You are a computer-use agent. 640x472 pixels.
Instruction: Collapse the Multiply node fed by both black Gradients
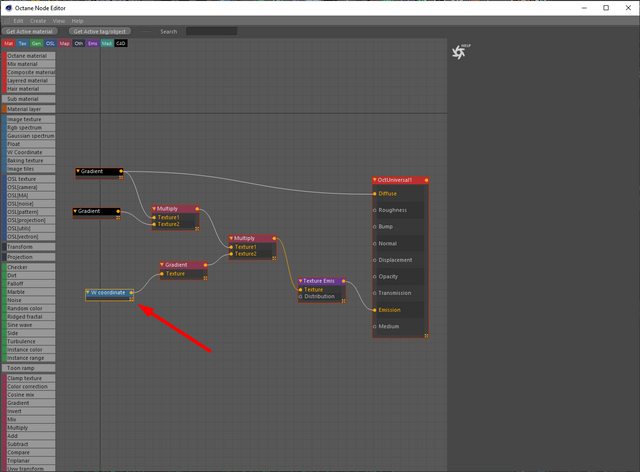tap(154, 209)
